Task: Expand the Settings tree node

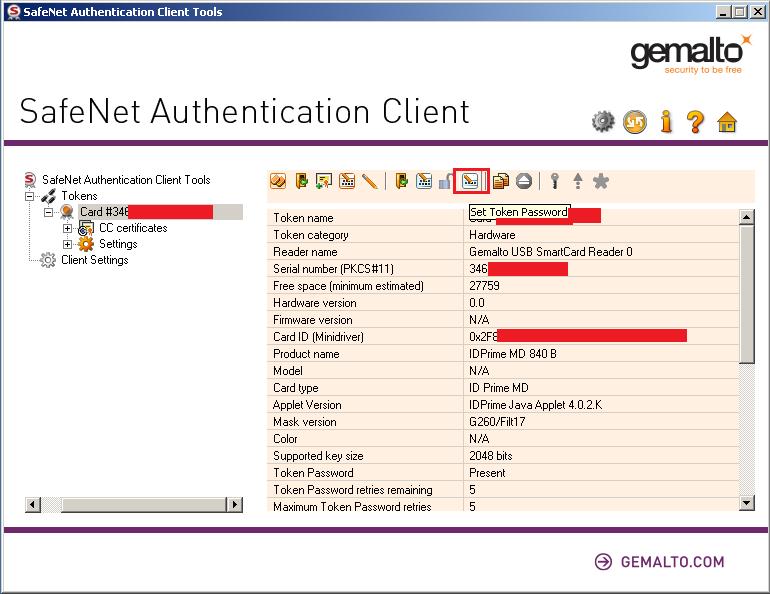Action: coord(67,244)
